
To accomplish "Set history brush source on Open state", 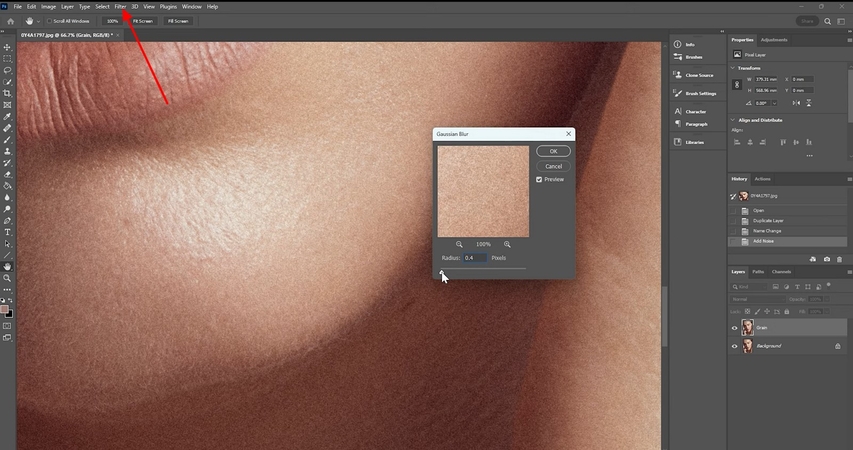I will tap(733, 211).
